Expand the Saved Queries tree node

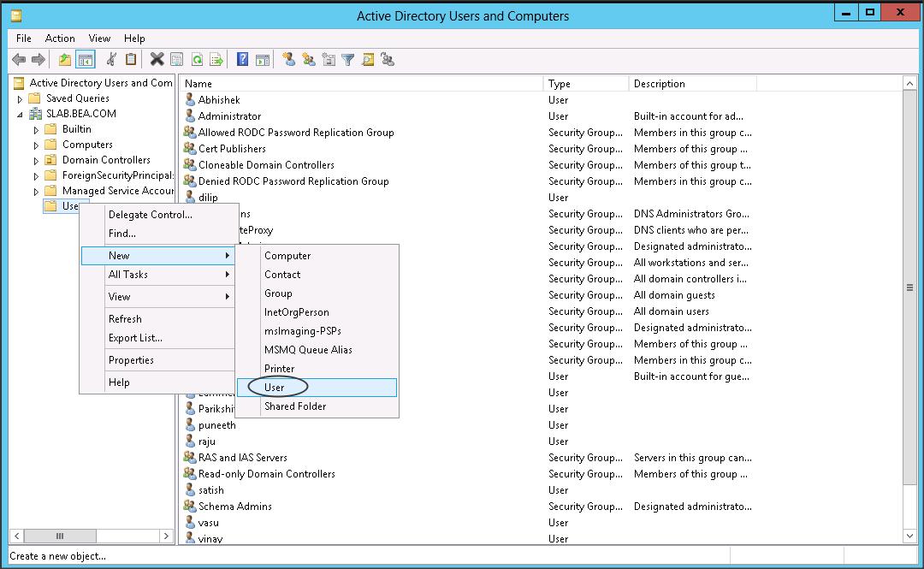tap(21, 99)
